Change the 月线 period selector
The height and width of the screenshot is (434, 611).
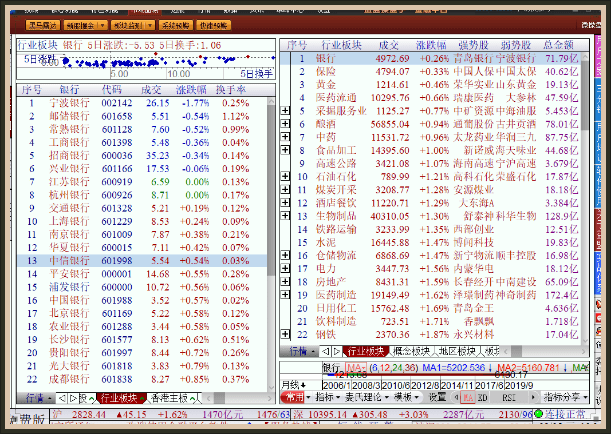point(294,385)
